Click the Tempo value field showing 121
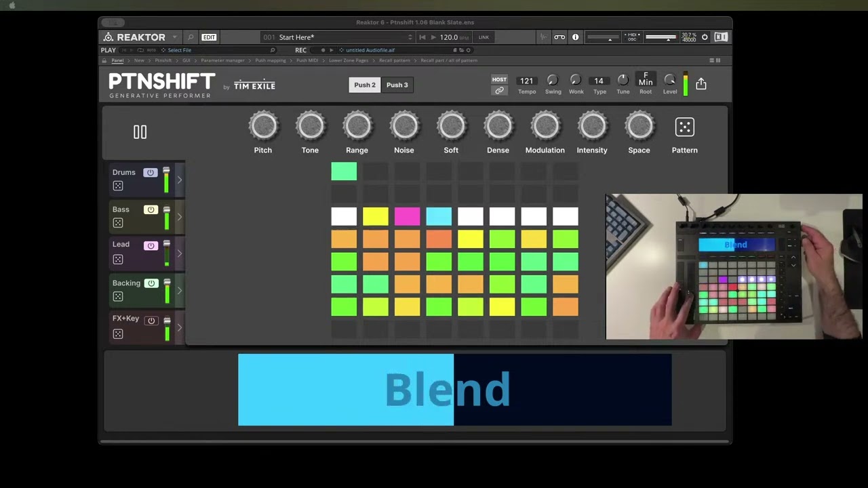The height and width of the screenshot is (488, 868). [x=526, y=81]
